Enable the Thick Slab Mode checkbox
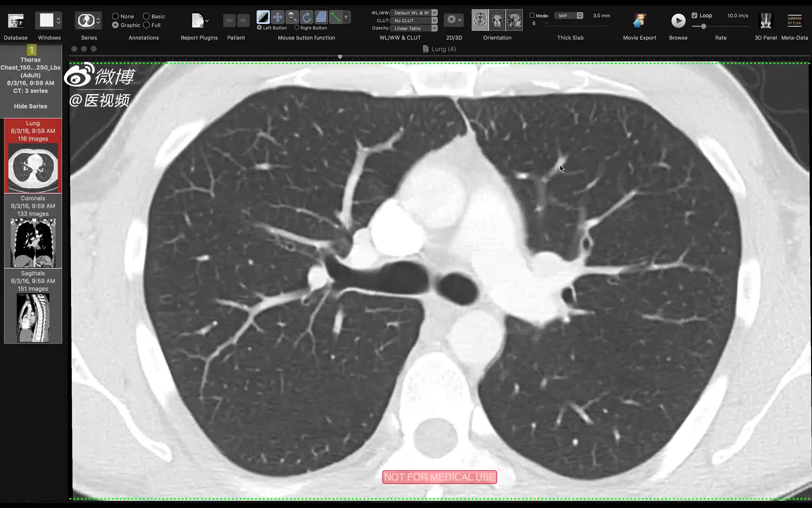This screenshot has width=812, height=508. pos(532,16)
